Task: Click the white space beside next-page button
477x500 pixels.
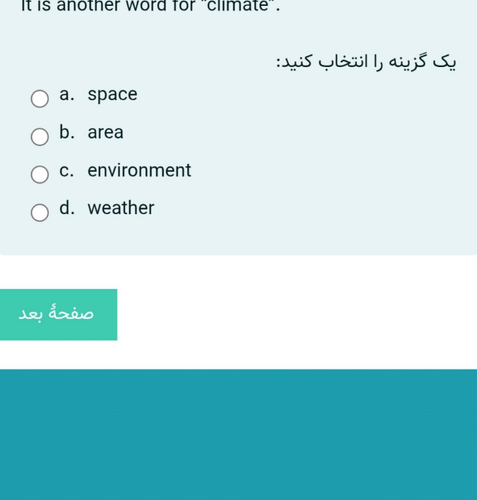Action: 297,315
